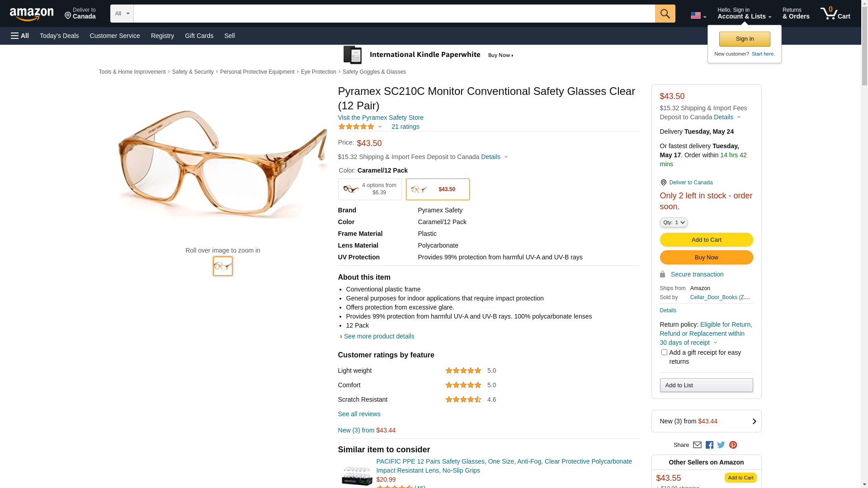This screenshot has height=488, width=868.
Task: Select the Caramel $43.50 color option
Action: pos(438,189)
